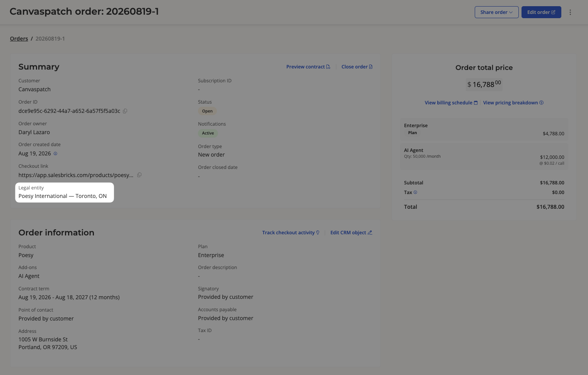Click the Tax info icon

(416, 192)
